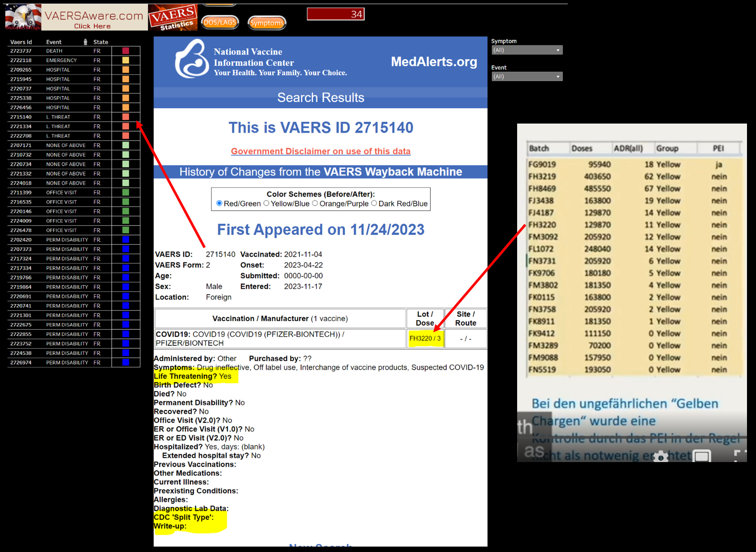Open the Event filter dropdown

click(527, 77)
